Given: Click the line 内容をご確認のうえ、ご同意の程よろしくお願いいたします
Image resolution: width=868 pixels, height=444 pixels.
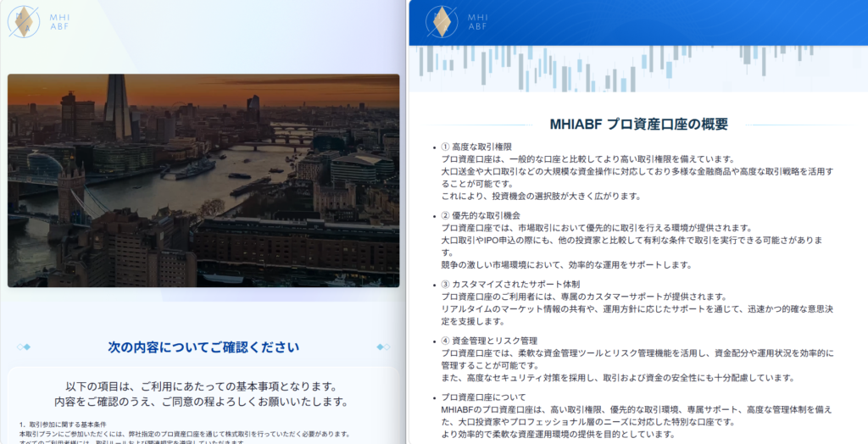Looking at the screenshot, I should click(203, 402).
